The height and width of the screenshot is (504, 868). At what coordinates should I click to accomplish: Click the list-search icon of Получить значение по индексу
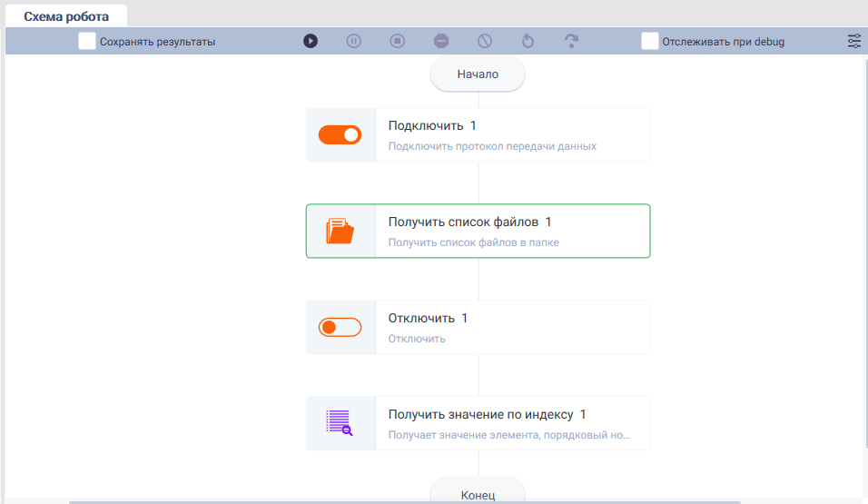tap(340, 423)
